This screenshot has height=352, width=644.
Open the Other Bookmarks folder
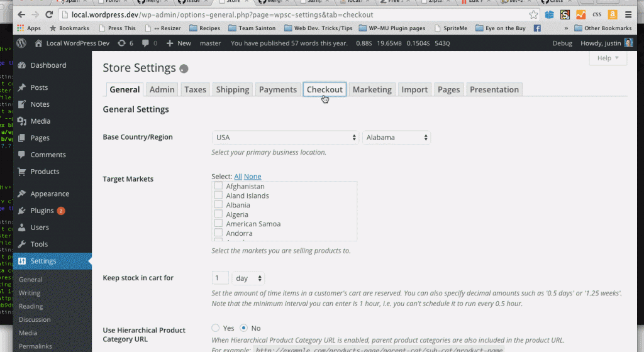coord(603,28)
